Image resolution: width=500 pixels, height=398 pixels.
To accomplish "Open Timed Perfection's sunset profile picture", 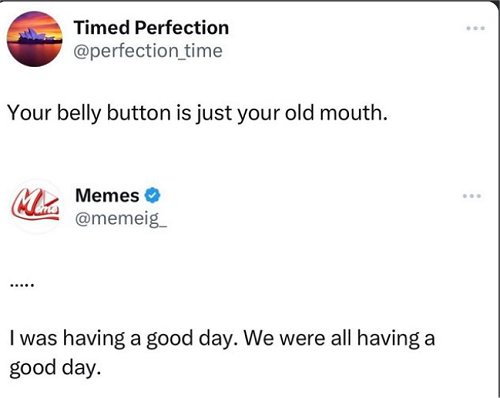I will pyautogui.click(x=35, y=39).
